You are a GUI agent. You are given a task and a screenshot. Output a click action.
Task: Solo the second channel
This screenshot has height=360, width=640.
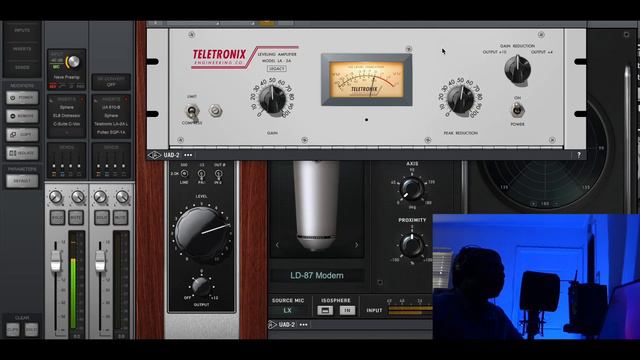click(102, 218)
